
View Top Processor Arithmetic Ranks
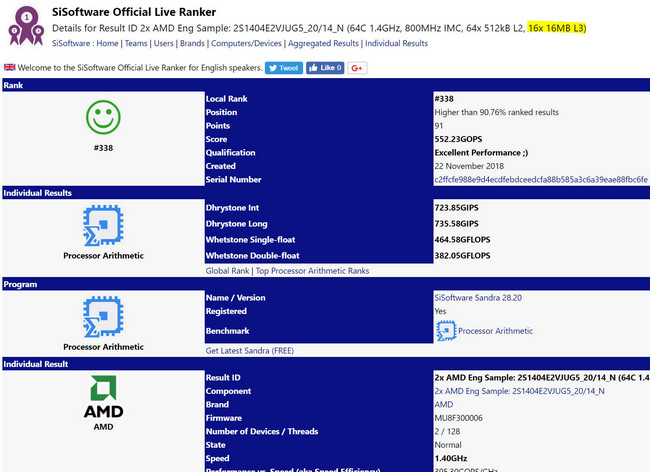pos(312,270)
